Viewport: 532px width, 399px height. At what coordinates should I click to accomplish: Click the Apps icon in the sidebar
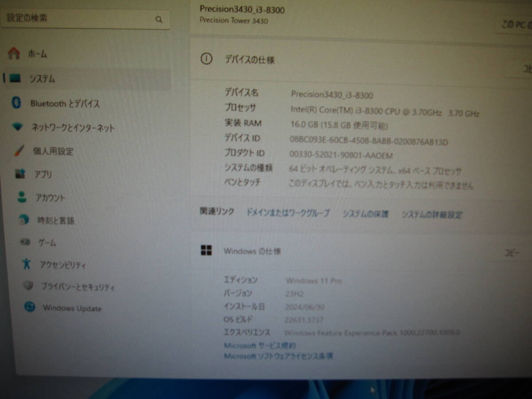coord(20,174)
